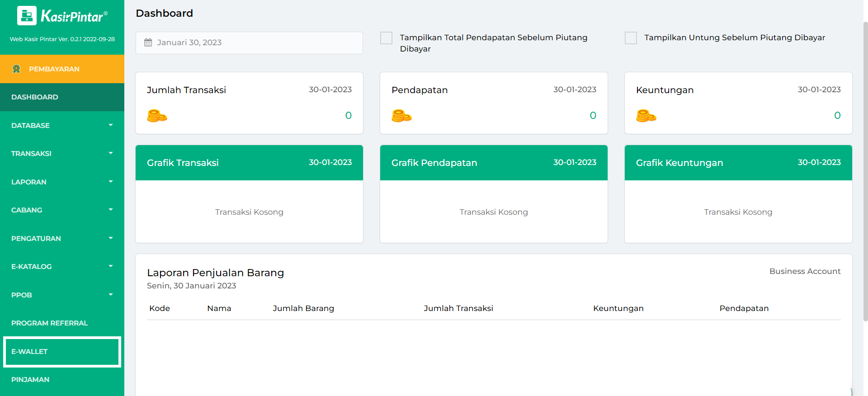Click the Pembayaran badge icon
The image size is (868, 396).
coord(17,69)
